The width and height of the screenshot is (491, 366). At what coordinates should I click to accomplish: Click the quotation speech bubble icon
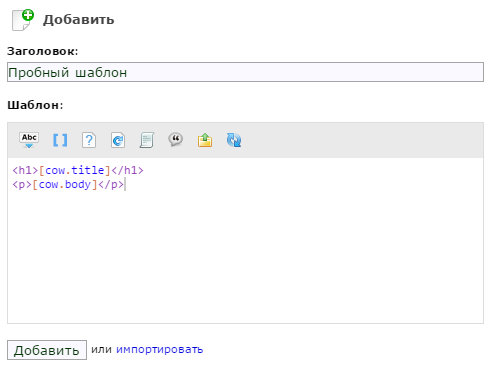(x=176, y=140)
